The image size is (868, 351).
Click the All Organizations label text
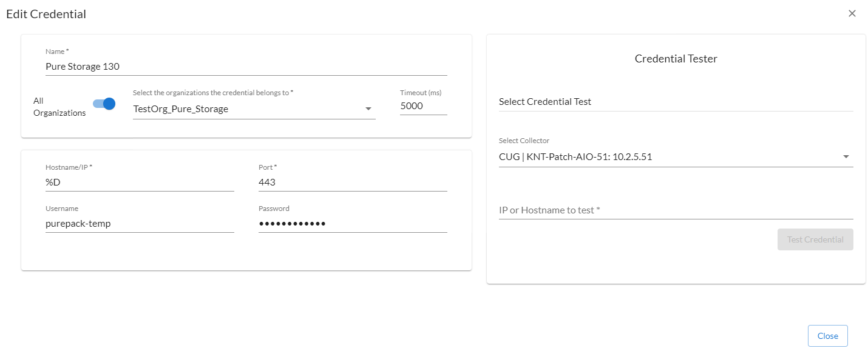pos(59,107)
